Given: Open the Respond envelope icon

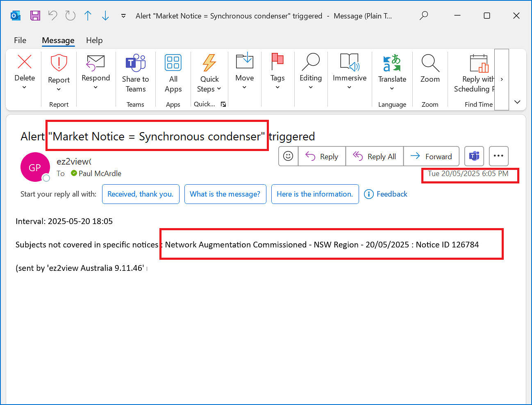Looking at the screenshot, I should point(95,63).
